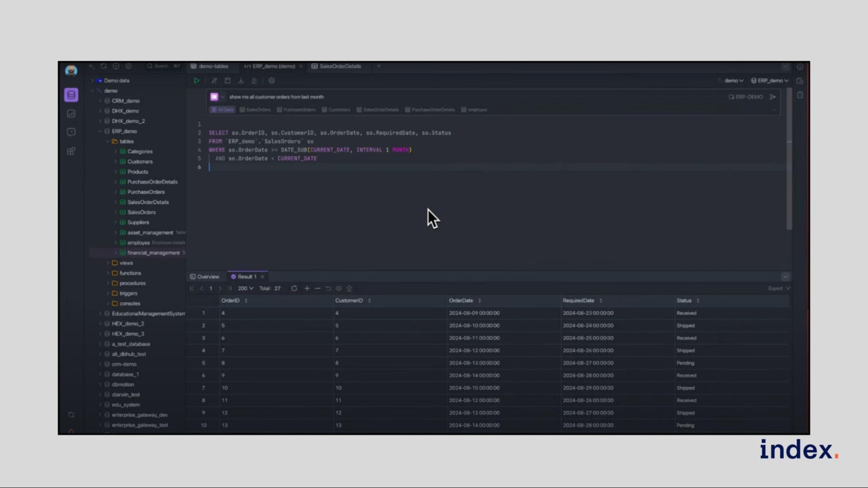Run the SQL query with play icon
This screenshot has height=488, width=868.
point(196,81)
